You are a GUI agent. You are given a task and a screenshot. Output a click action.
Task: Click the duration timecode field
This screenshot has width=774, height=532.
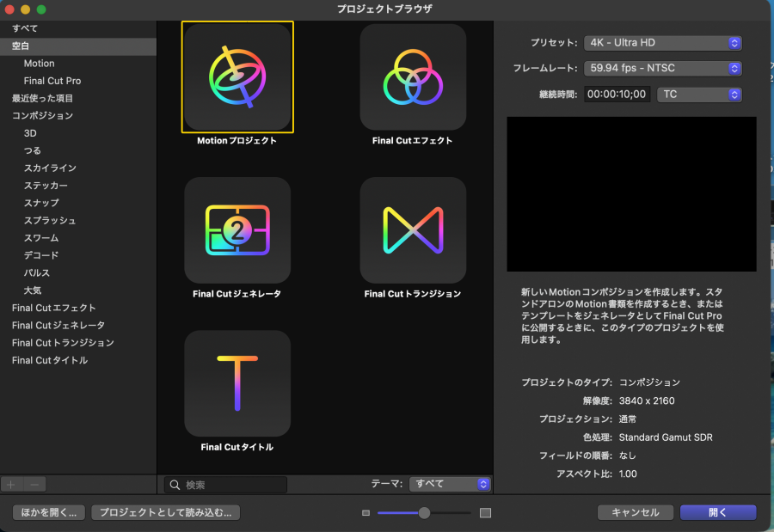[x=617, y=95]
